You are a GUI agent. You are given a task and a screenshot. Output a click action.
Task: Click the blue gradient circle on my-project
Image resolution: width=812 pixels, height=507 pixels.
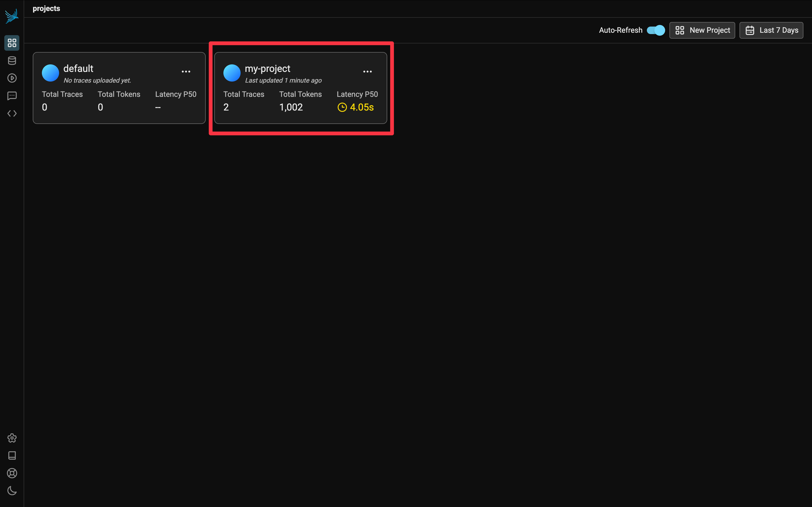coord(232,73)
